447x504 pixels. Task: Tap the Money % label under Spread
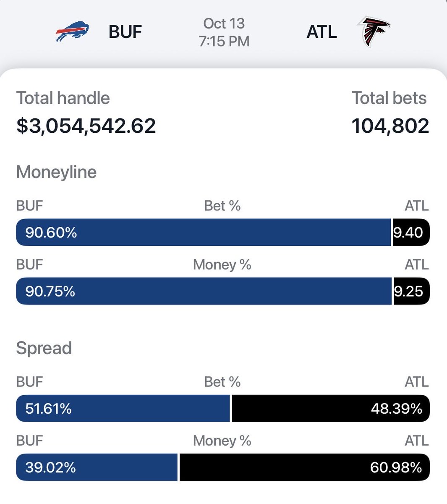coord(222,441)
